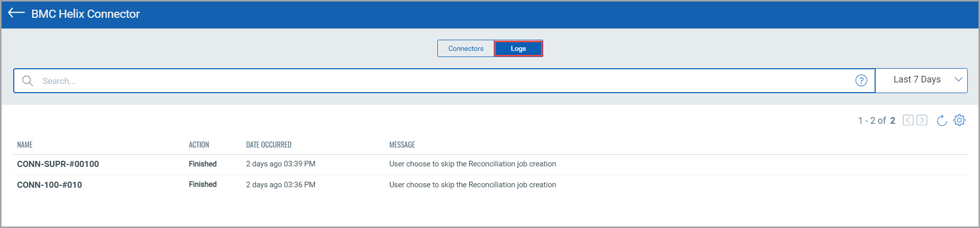This screenshot has height=228, width=980.
Task: Sort by DATE OCCURRED column header
Action: 269,145
